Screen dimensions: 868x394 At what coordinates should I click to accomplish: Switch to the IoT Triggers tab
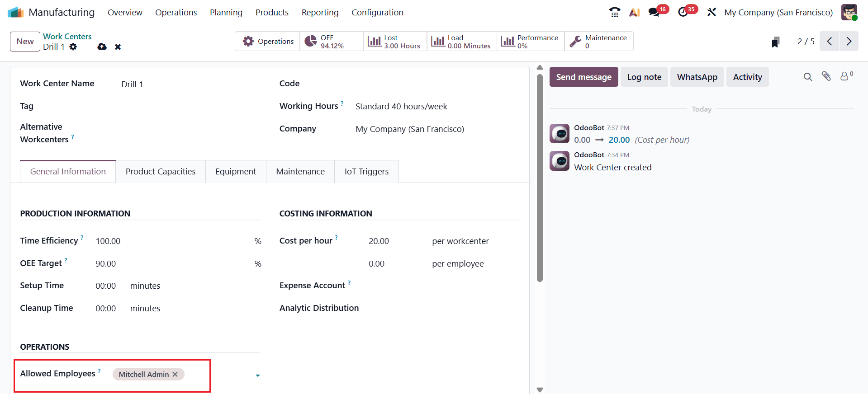coord(366,172)
